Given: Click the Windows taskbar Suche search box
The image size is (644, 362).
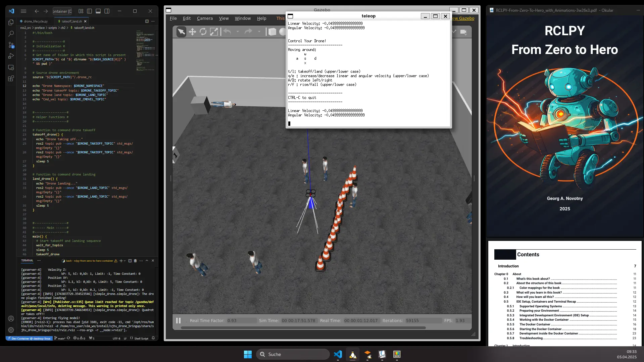Looking at the screenshot, I should coord(293,354).
